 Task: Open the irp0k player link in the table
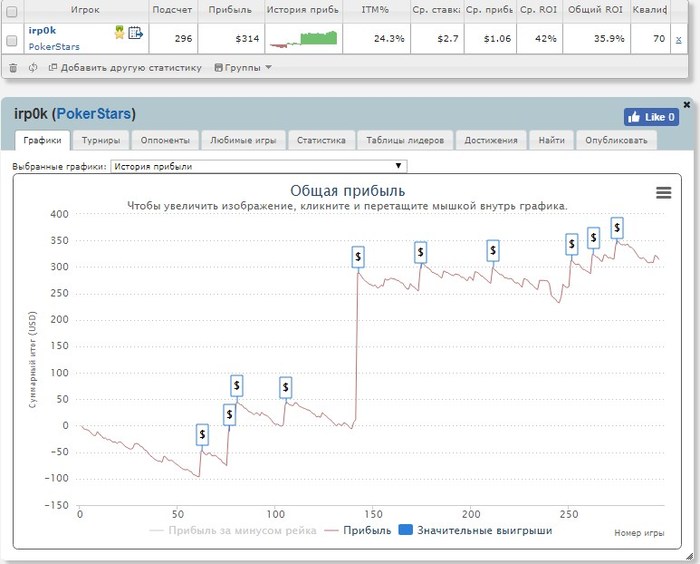coord(42,30)
